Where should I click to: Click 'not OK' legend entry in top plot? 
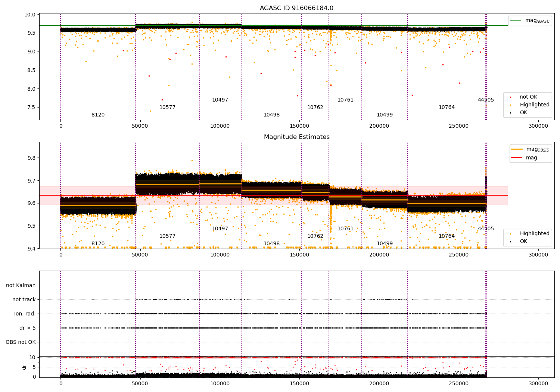click(x=528, y=97)
